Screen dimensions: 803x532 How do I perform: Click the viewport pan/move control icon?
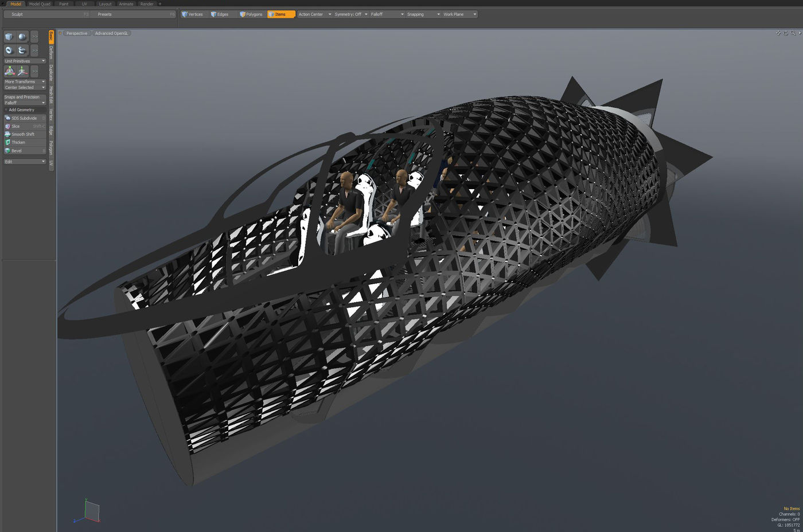pyautogui.click(x=778, y=33)
